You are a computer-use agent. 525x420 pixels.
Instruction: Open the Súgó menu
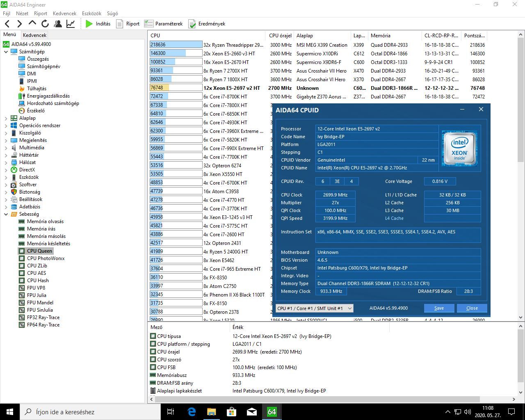coord(112,14)
